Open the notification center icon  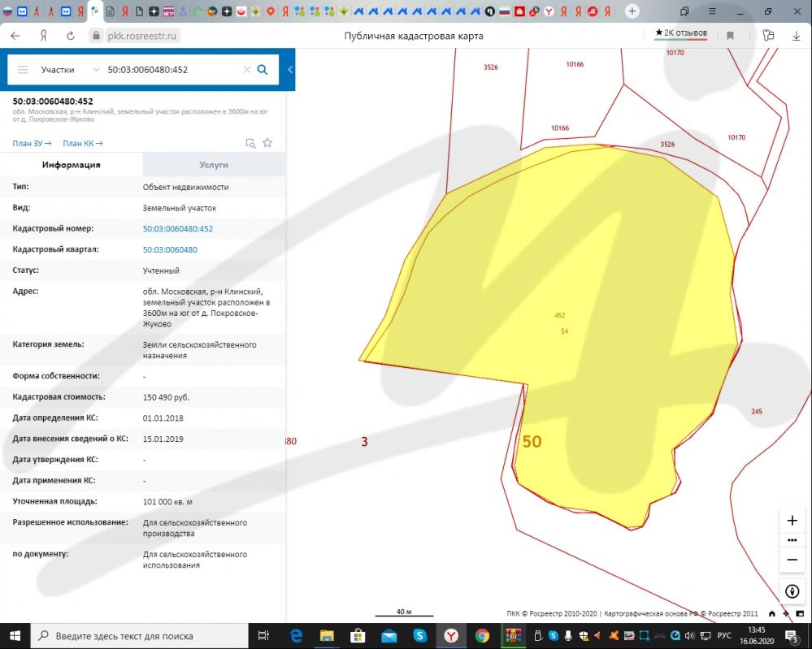(792, 635)
